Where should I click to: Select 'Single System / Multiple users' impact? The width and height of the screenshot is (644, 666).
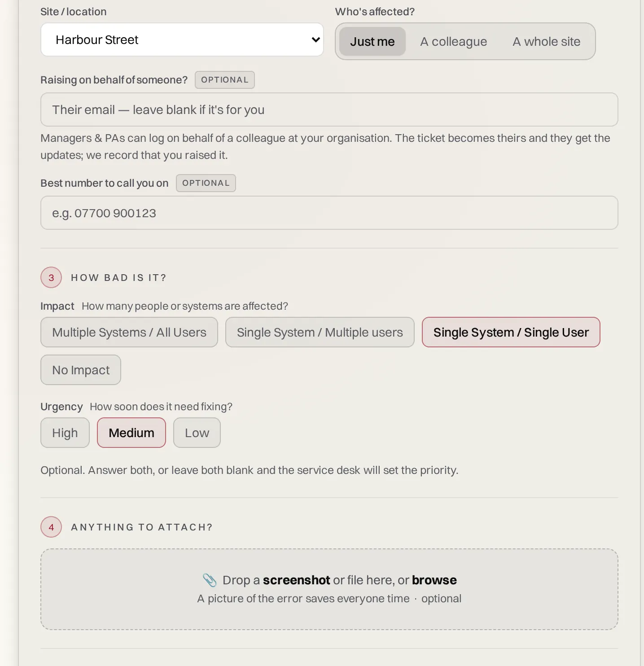point(320,332)
